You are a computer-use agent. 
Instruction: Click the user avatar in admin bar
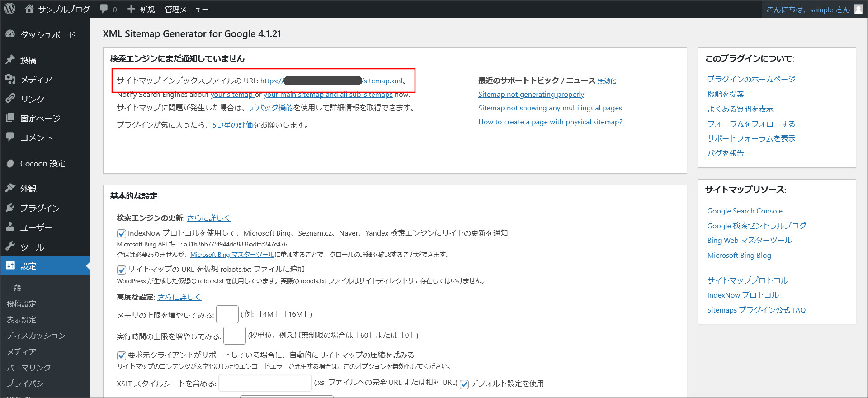[858, 9]
